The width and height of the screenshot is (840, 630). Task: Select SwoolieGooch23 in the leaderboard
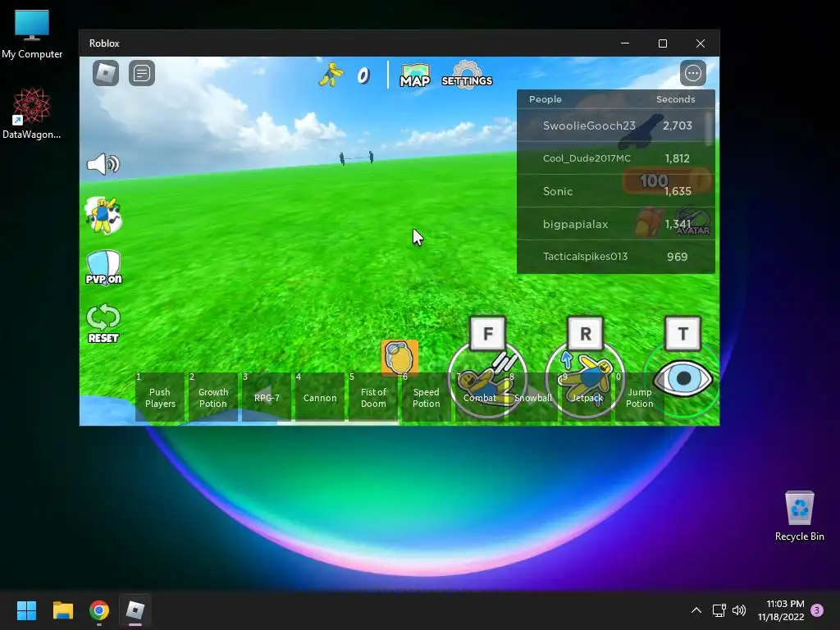click(x=615, y=126)
